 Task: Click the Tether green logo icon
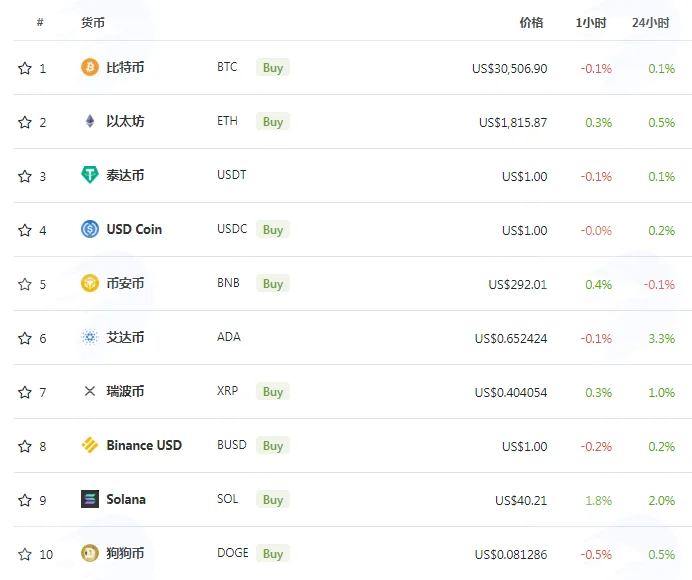click(x=90, y=175)
